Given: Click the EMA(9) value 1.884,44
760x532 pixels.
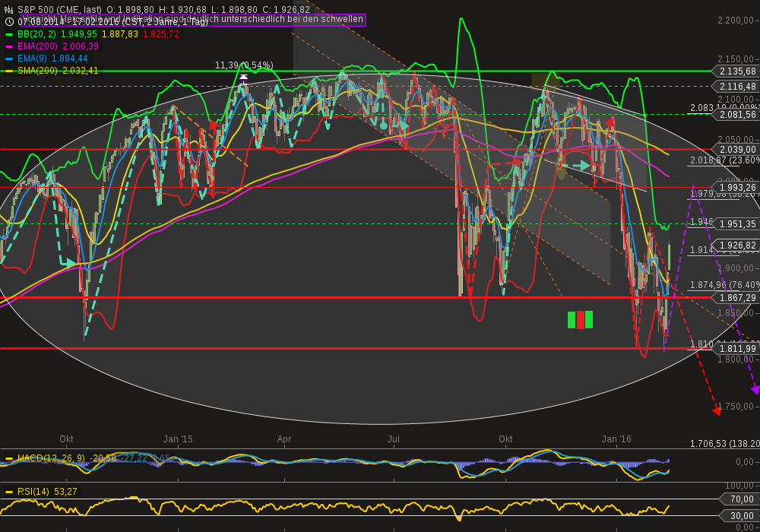Looking at the screenshot, I should pyautogui.click(x=70, y=59).
